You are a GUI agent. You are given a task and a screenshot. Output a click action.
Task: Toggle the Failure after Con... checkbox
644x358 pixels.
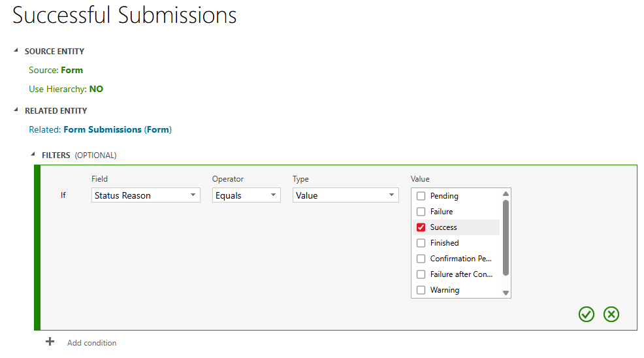[421, 274]
